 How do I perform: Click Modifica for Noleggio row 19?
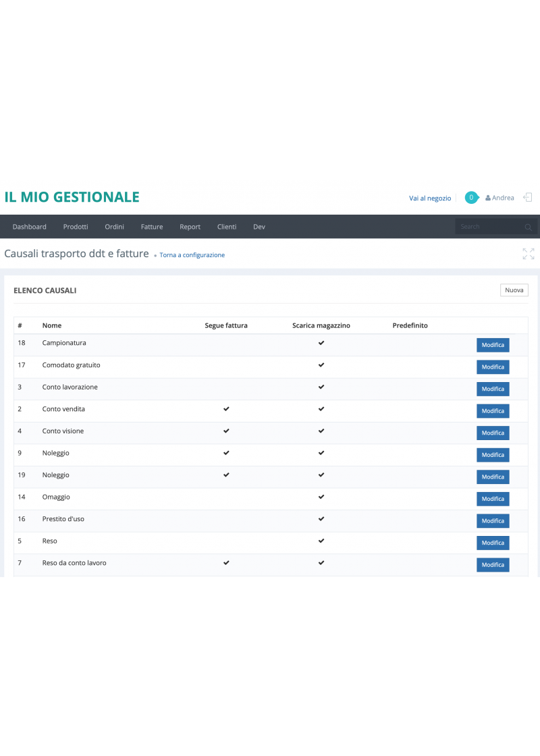pyautogui.click(x=493, y=477)
